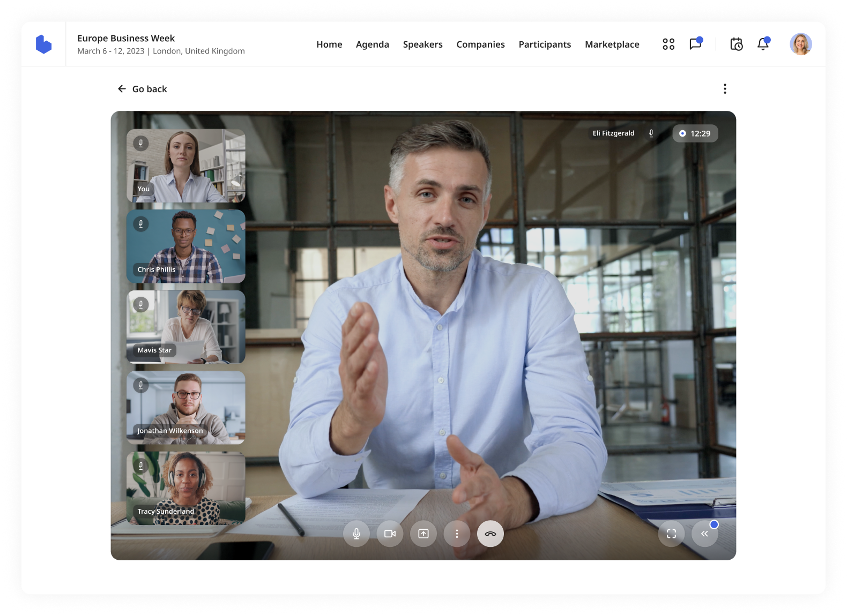Screen dimensions: 847x616
Task: Click the blue app logo
Action: click(x=43, y=44)
